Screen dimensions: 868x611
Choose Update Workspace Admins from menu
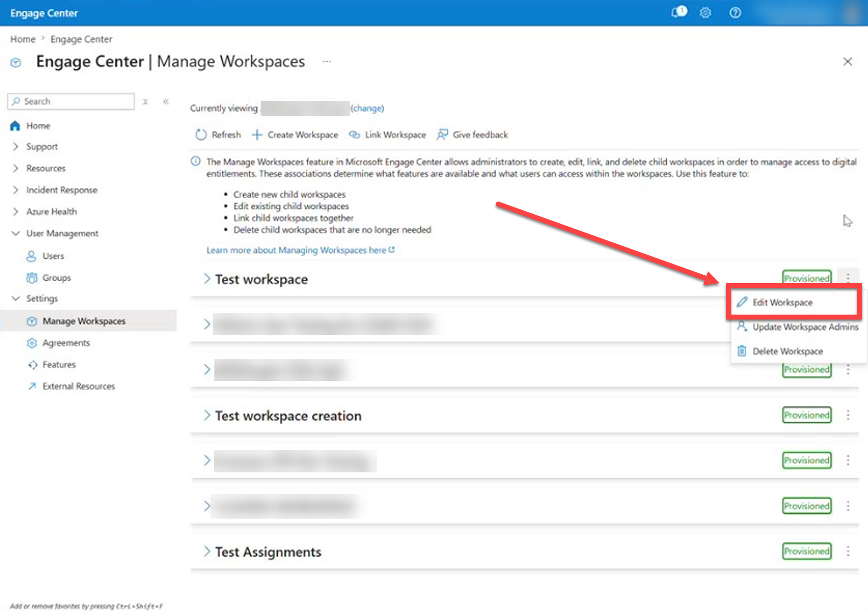pyautogui.click(x=797, y=327)
